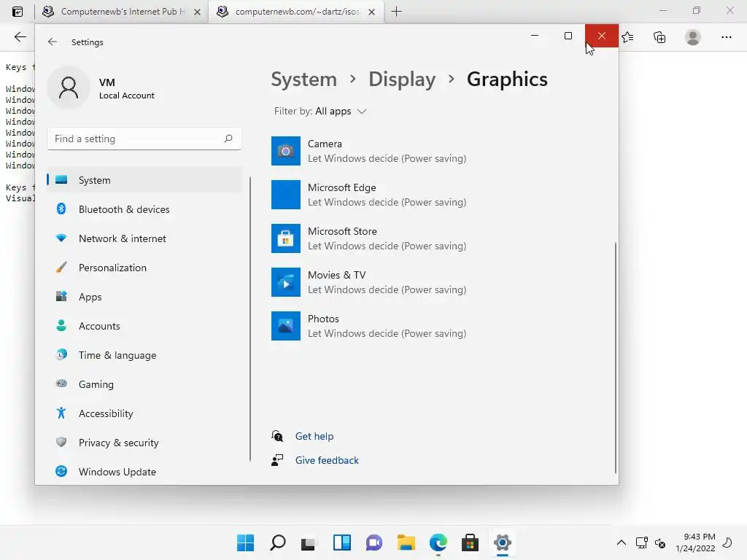Open Edge Settings and more menu

point(726,37)
